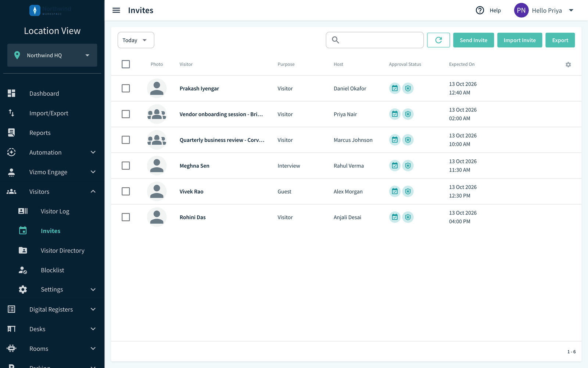This screenshot has width=588, height=368.
Task: Open Blocklist in the sidebar
Action: (x=52, y=270)
